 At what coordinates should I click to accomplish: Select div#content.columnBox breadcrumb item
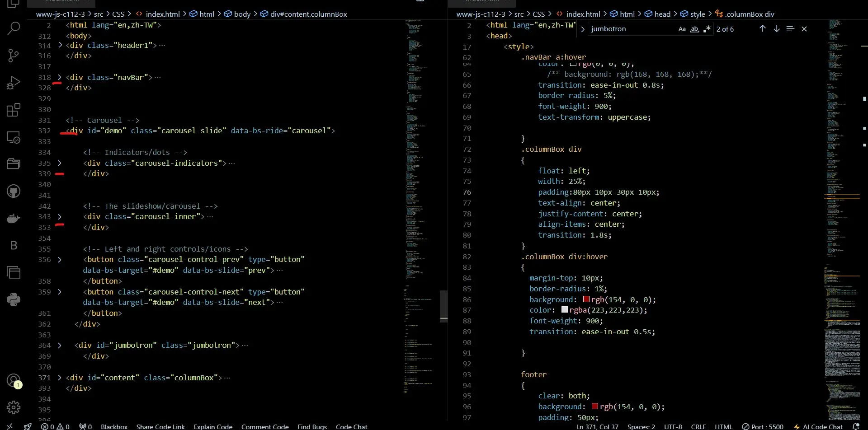click(308, 14)
